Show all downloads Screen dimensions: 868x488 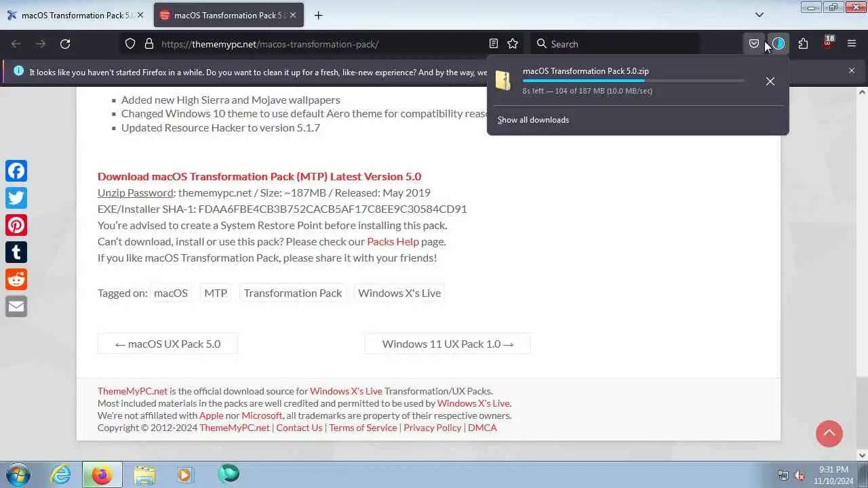[533, 120]
